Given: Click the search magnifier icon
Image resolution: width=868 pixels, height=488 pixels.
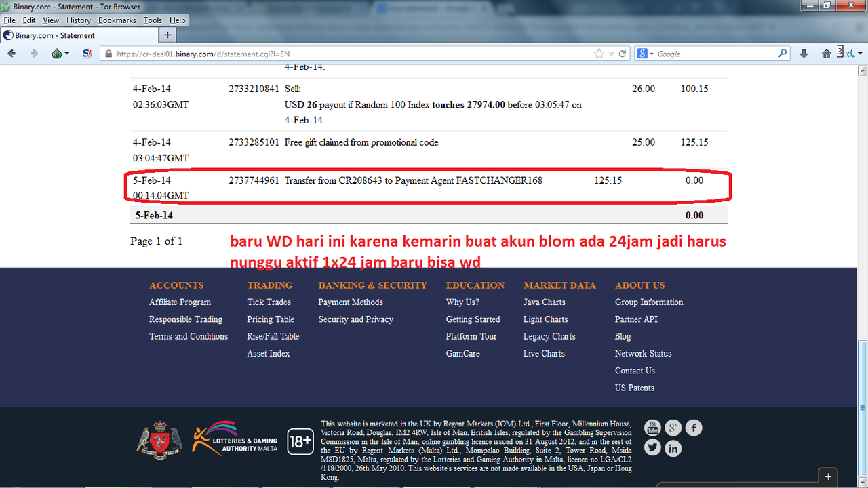Looking at the screenshot, I should [783, 54].
